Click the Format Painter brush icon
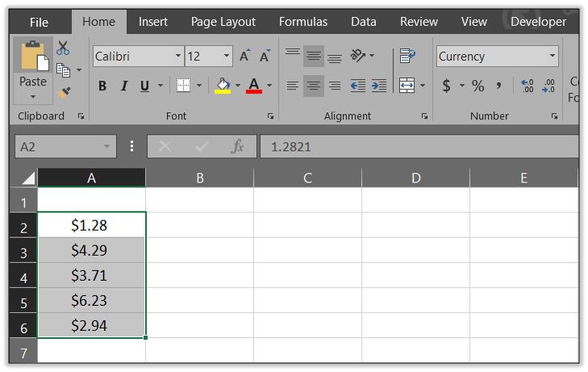This screenshot has width=588, height=372. click(x=64, y=93)
